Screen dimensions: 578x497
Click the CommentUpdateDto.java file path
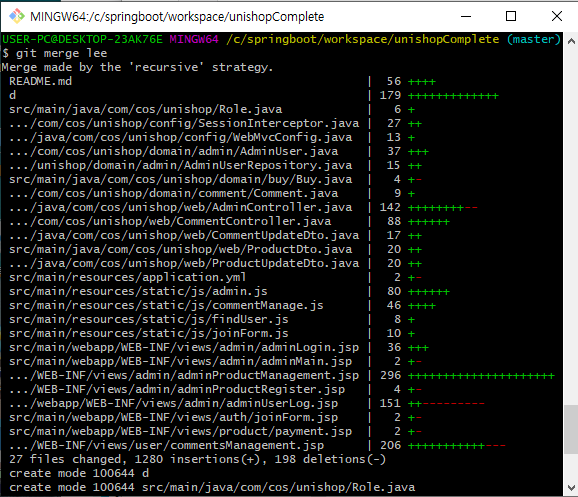pos(184,235)
